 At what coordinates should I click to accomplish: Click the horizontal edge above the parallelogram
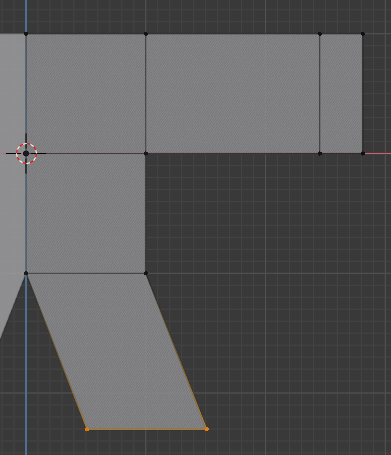(x=86, y=273)
